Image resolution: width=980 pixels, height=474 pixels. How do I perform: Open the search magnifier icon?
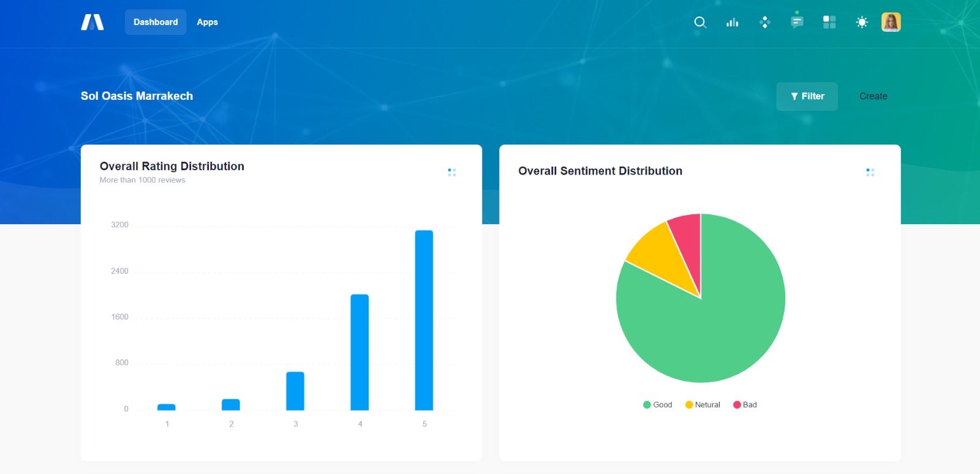(x=700, y=22)
